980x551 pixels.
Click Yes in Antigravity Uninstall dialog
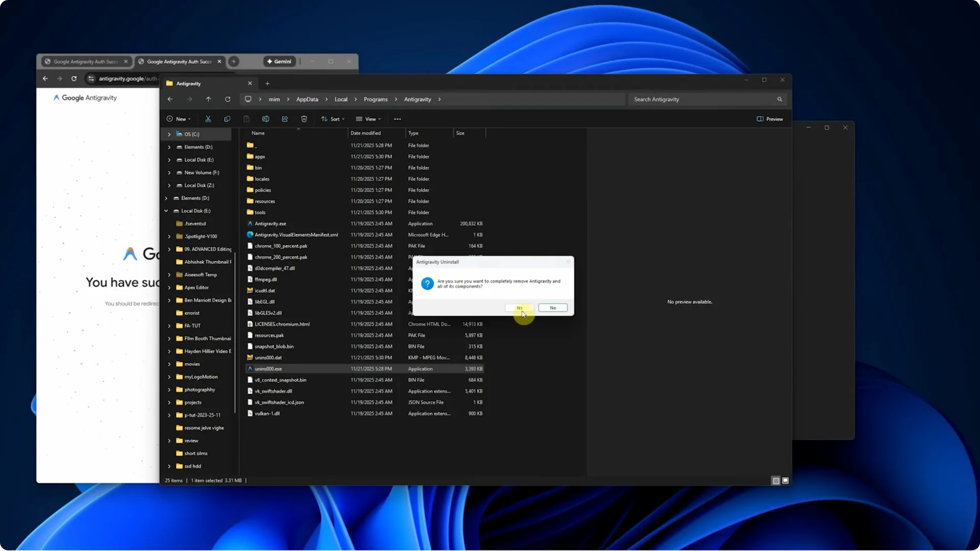pyautogui.click(x=519, y=308)
